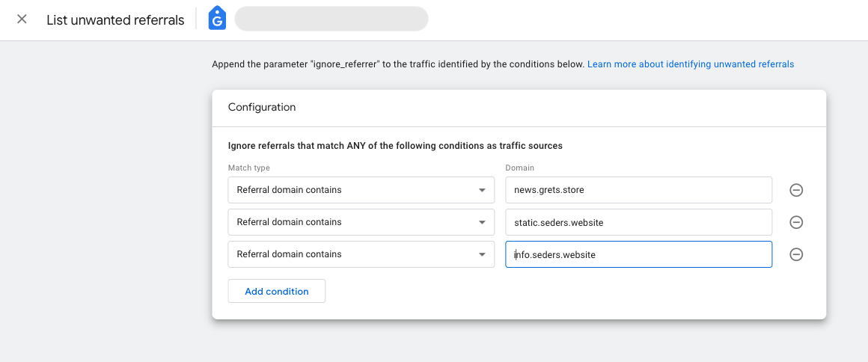Click the news.grets.store domain field

639,191
